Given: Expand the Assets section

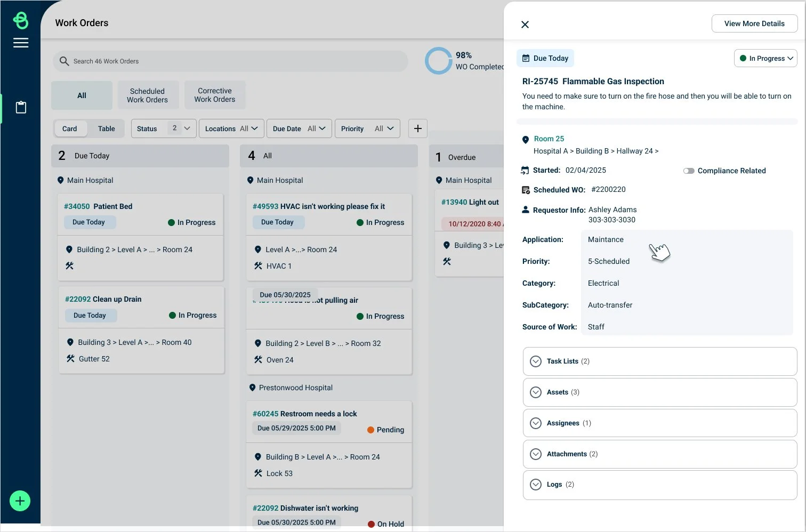Looking at the screenshot, I should pyautogui.click(x=660, y=392).
